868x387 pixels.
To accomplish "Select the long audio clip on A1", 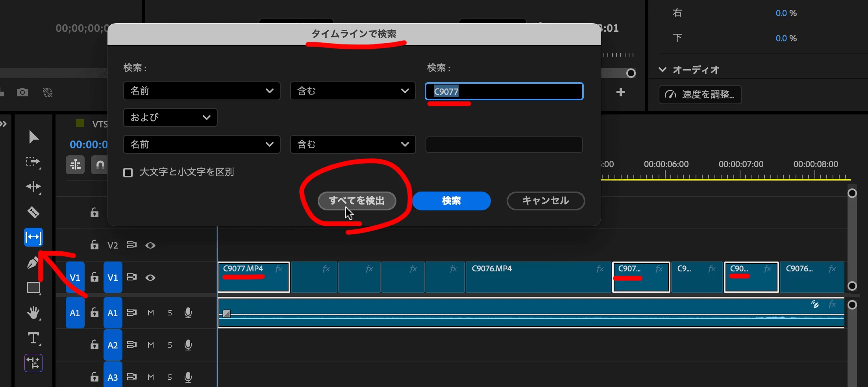I will 531,313.
